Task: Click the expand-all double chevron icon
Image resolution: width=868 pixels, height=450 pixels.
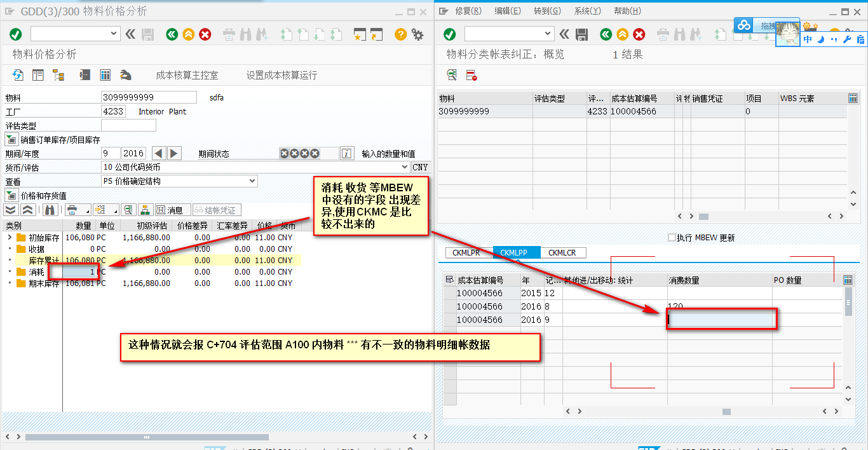Action: (10, 209)
